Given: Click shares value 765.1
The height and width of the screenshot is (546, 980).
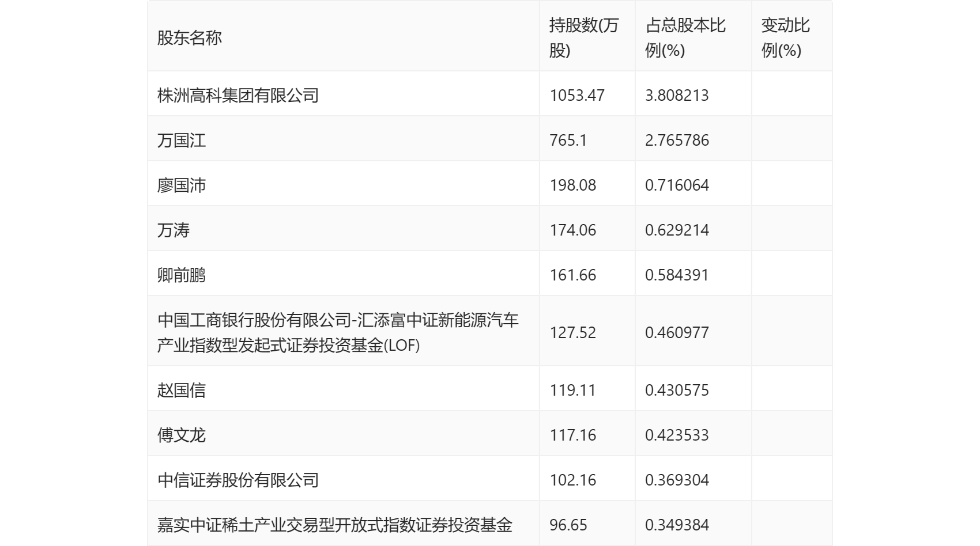Looking at the screenshot, I should [x=568, y=140].
